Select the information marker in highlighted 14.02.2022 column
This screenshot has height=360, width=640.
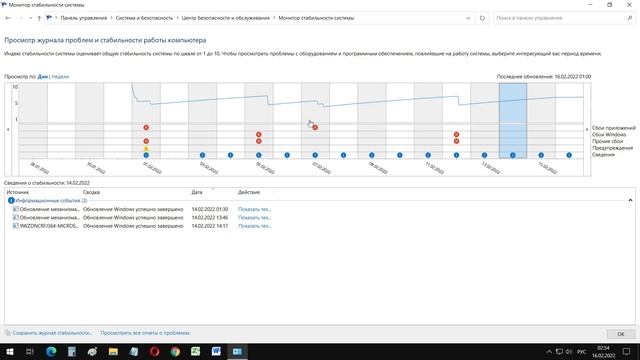[513, 155]
